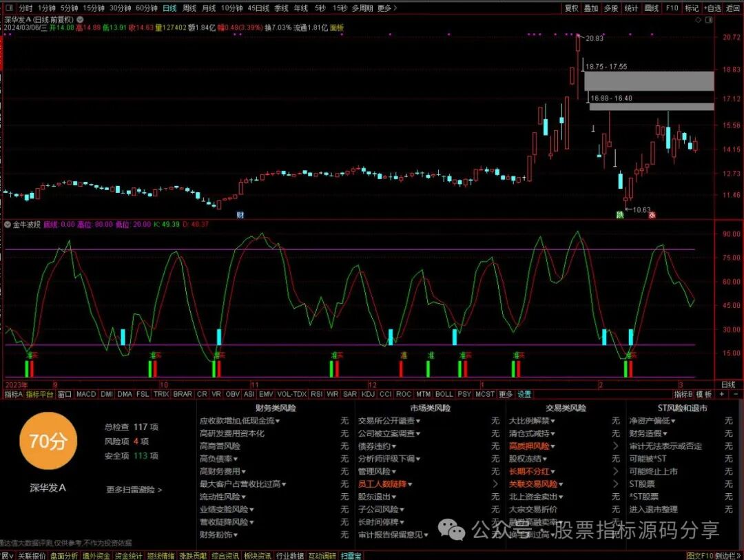This screenshot has height=560, width=744.
Task: Open 更多扫雷避险 link
Action: (x=134, y=489)
